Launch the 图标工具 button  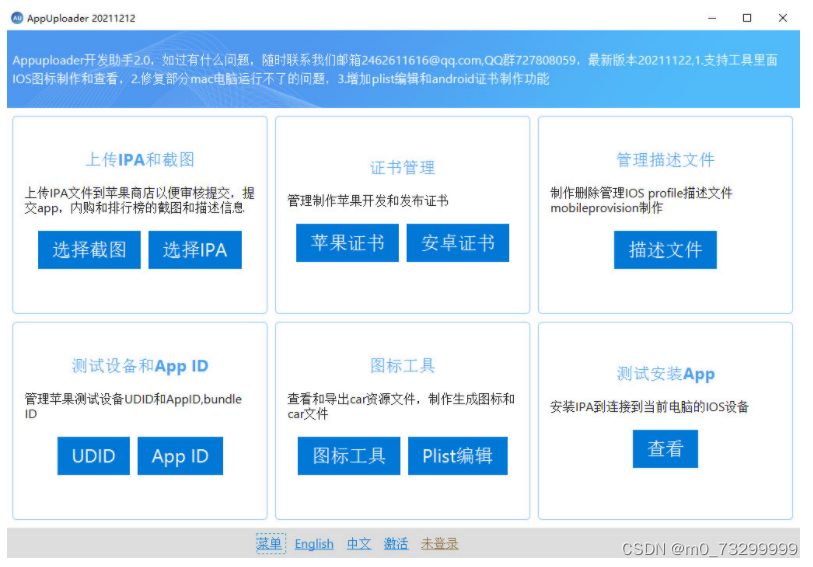(x=349, y=456)
